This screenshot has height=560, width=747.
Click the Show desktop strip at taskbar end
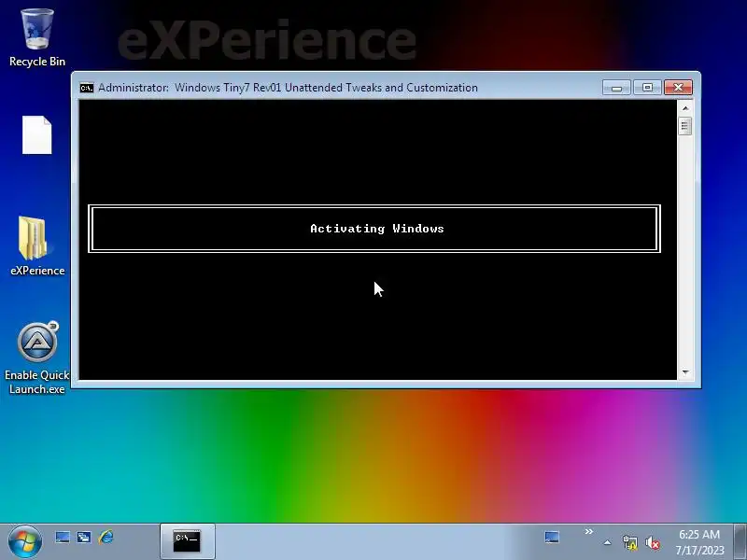pos(740,542)
